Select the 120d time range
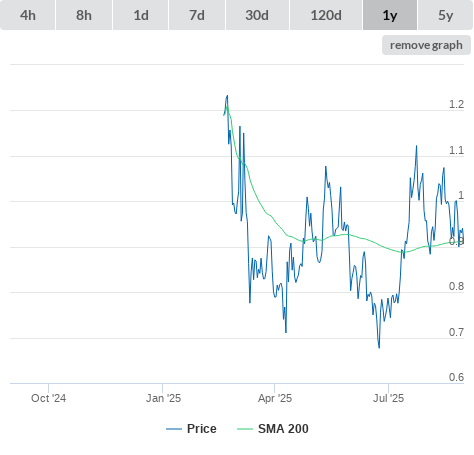This screenshot has width=474, height=455. [x=326, y=15]
